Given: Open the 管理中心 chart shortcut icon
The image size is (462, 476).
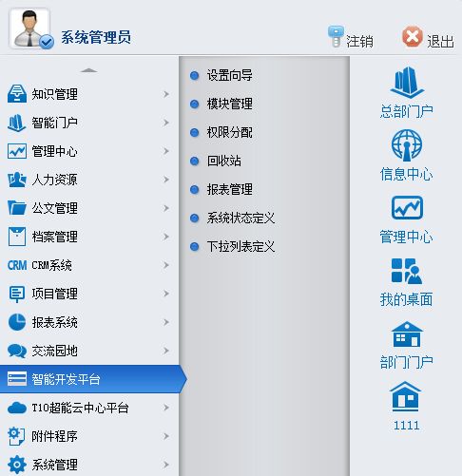Looking at the screenshot, I should [407, 208].
